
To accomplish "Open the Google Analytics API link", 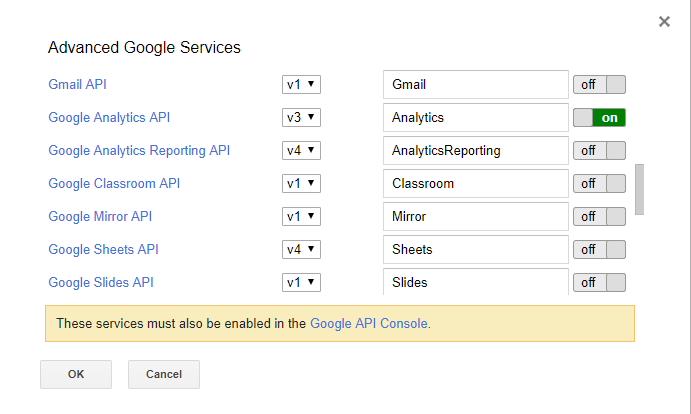I will pos(109,117).
